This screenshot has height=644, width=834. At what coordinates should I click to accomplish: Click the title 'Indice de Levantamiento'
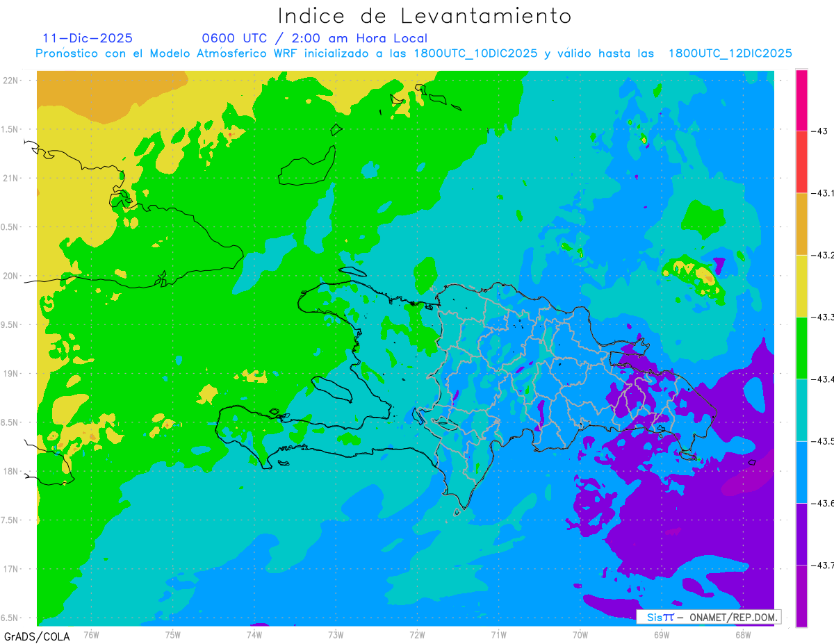(x=425, y=16)
